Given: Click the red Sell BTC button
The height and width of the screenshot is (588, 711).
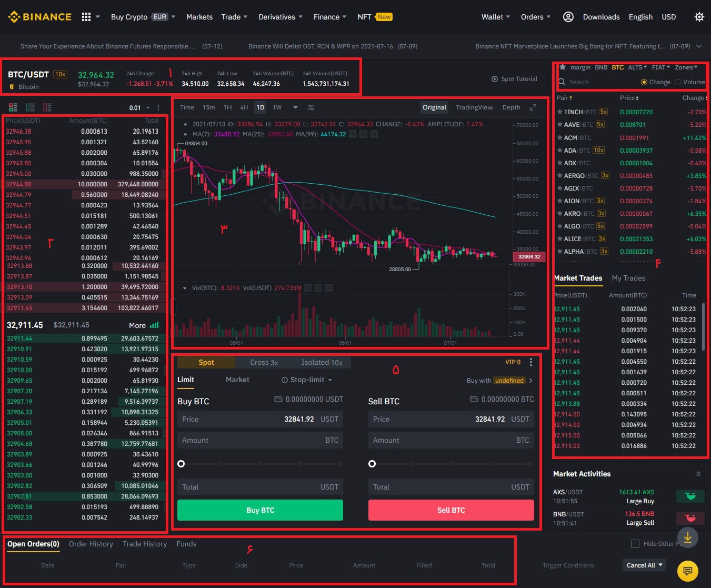Looking at the screenshot, I should 451,510.
